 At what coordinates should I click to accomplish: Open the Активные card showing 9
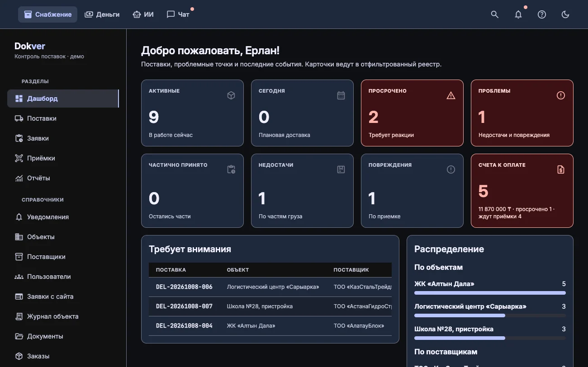192,113
